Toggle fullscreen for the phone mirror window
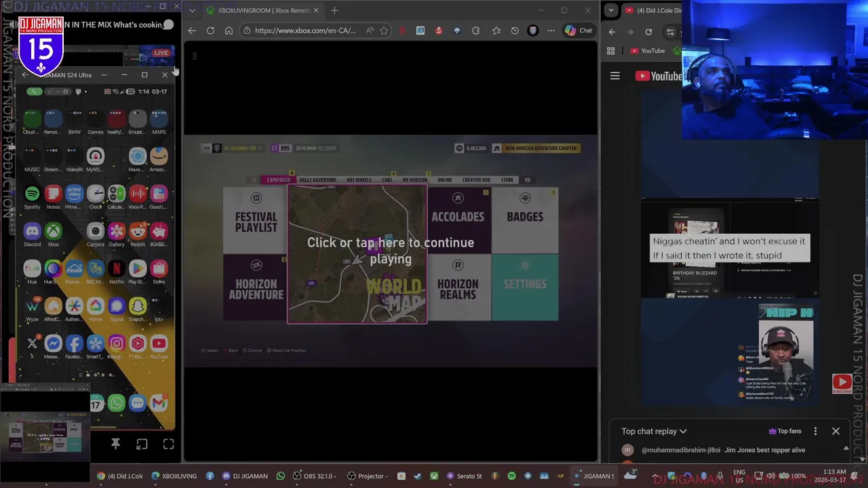868x488 pixels. tap(168, 444)
